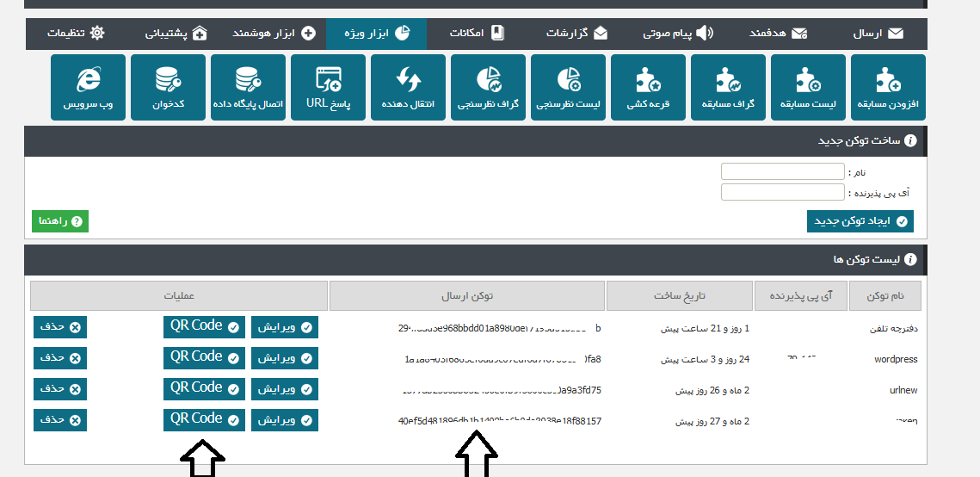Open the لیست مسابقه contest list tile
Screen dimensions: 980x477
(808, 87)
